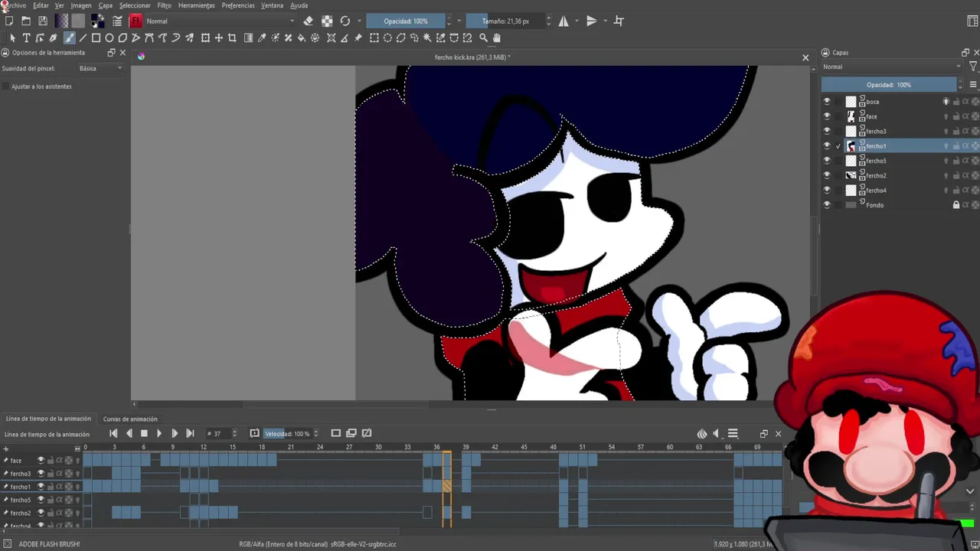This screenshot has width=980, height=551.
Task: Hide the face layer in Capas panel
Action: point(826,116)
